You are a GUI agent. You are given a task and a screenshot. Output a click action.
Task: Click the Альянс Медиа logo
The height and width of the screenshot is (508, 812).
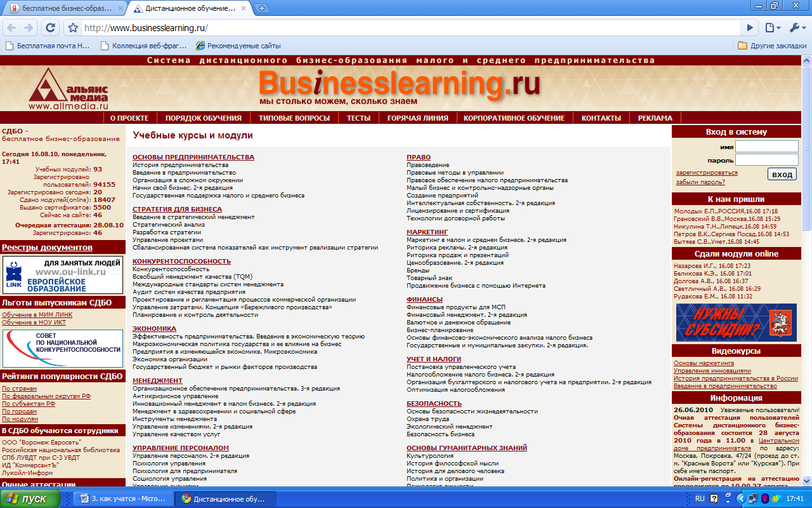point(69,88)
